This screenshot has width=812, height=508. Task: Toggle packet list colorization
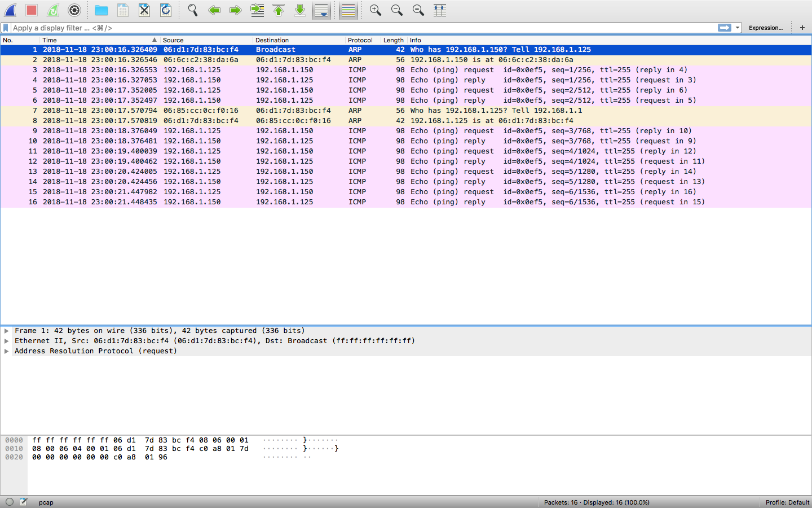coord(348,10)
